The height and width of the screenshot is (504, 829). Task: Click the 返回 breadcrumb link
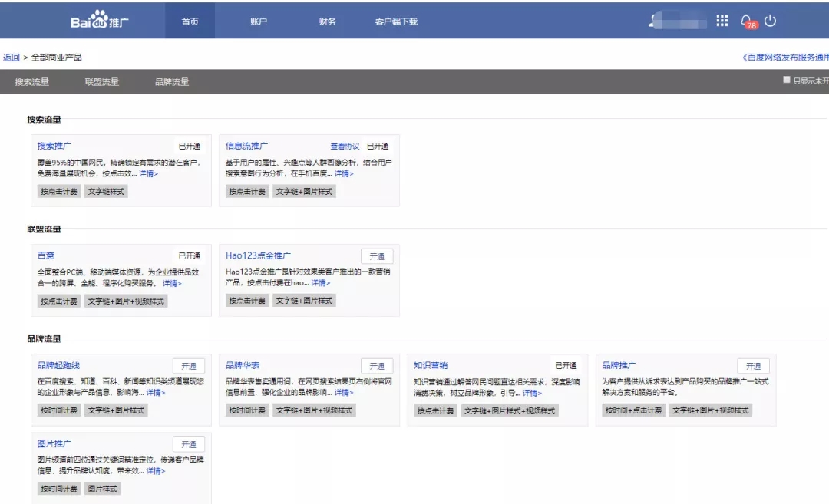(x=11, y=58)
